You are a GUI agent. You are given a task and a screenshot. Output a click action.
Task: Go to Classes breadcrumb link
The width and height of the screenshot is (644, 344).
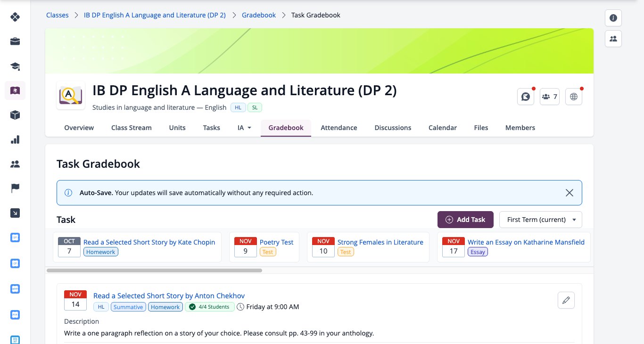coord(57,15)
